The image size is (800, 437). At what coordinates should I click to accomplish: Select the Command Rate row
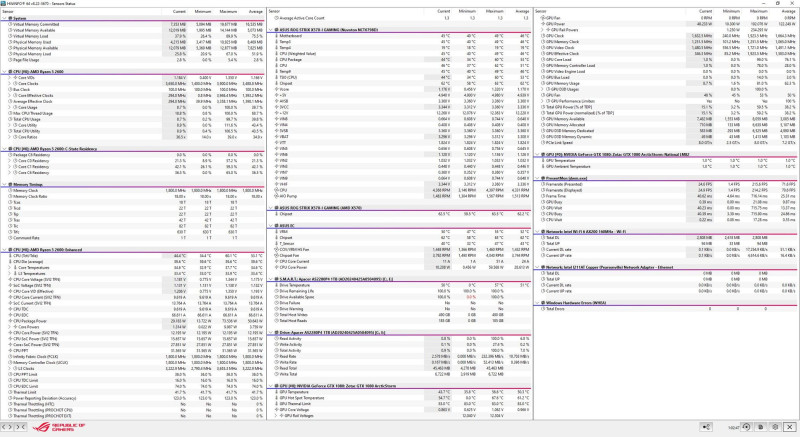point(133,238)
